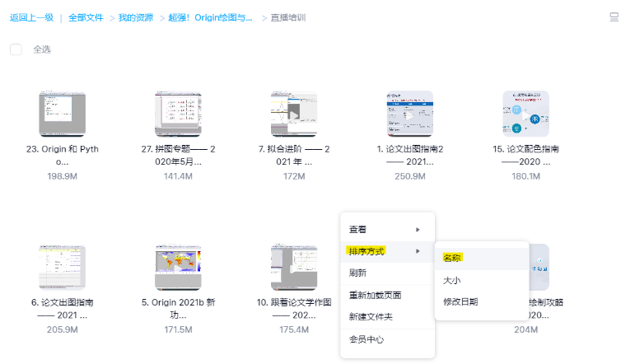The width and height of the screenshot is (621, 364).
Task: Open 全部文件 breadcrumb link
Action: click(x=86, y=17)
